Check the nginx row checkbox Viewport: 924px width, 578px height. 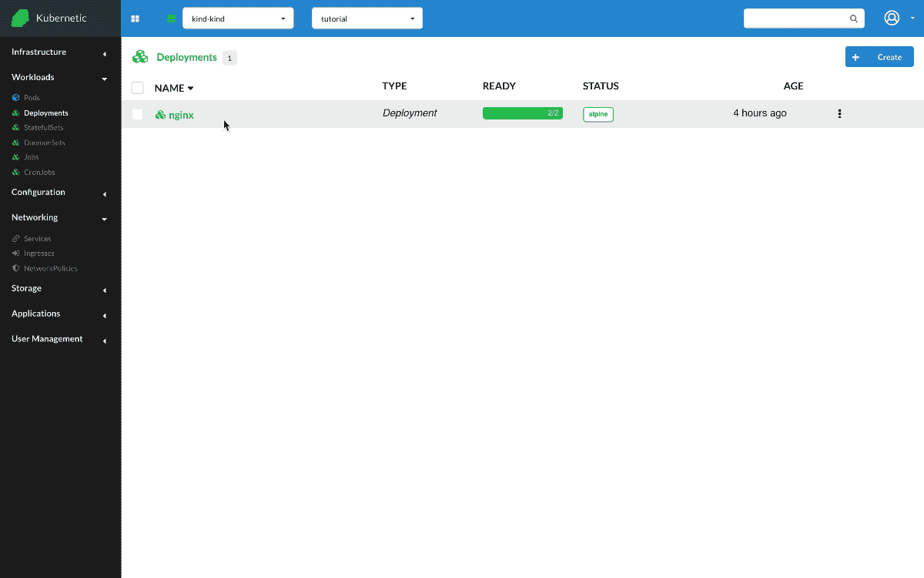point(138,114)
